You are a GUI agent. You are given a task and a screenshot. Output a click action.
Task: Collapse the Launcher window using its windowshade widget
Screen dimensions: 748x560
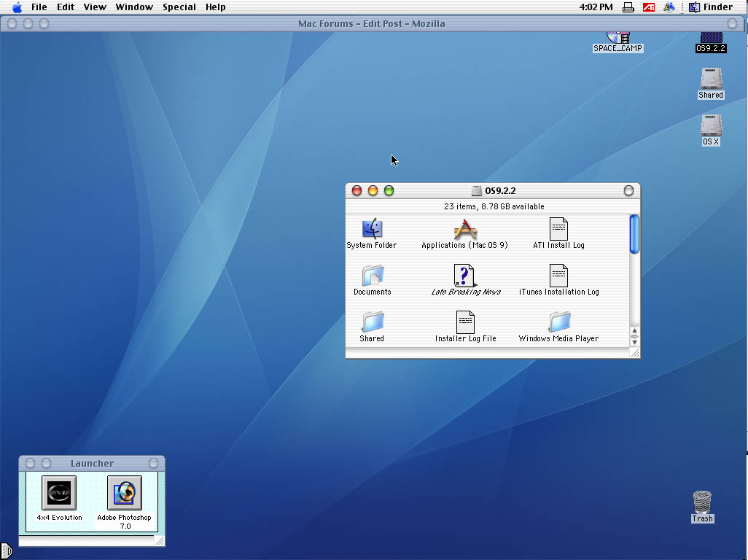[152, 462]
